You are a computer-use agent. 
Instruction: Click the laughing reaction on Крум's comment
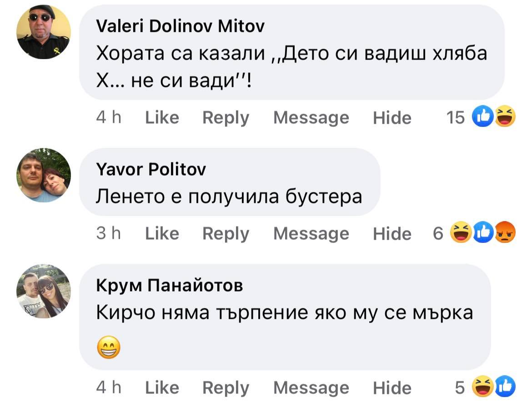483,388
